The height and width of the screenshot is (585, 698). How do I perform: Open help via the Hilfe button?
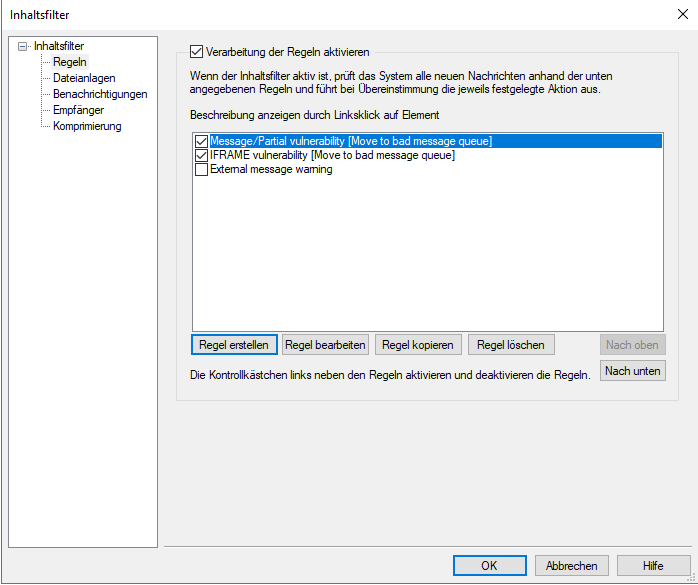(653, 566)
